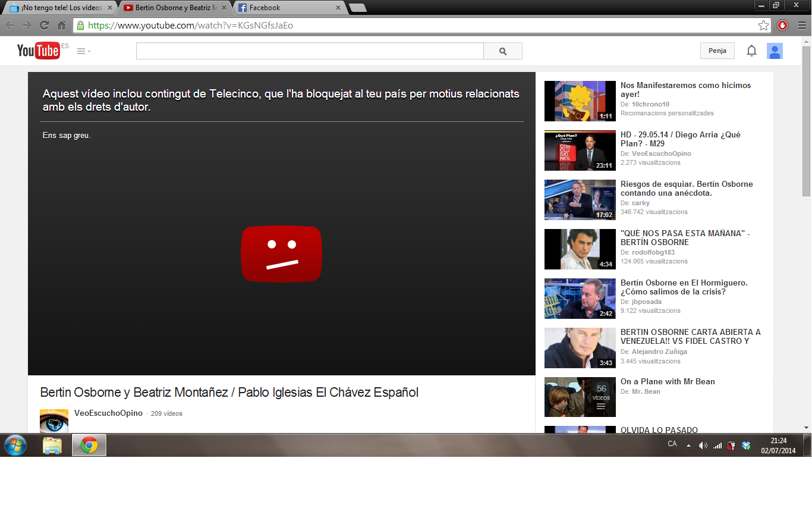The image size is (812, 505).
Task: Open the notifications bell
Action: [751, 51]
